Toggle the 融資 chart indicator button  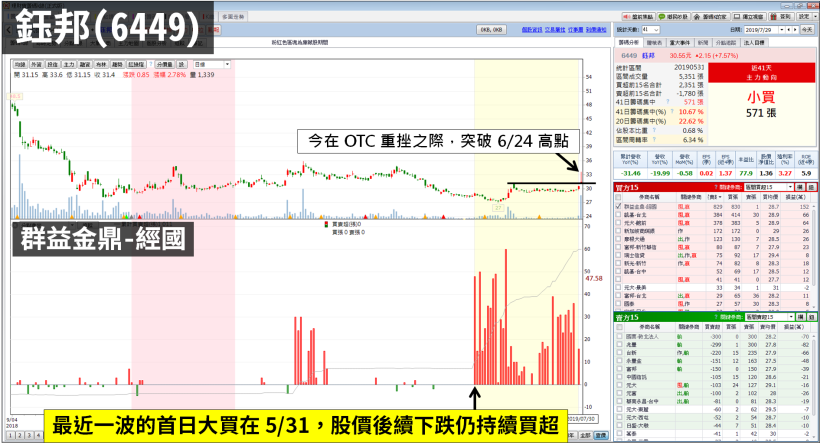pyautogui.click(x=85, y=64)
